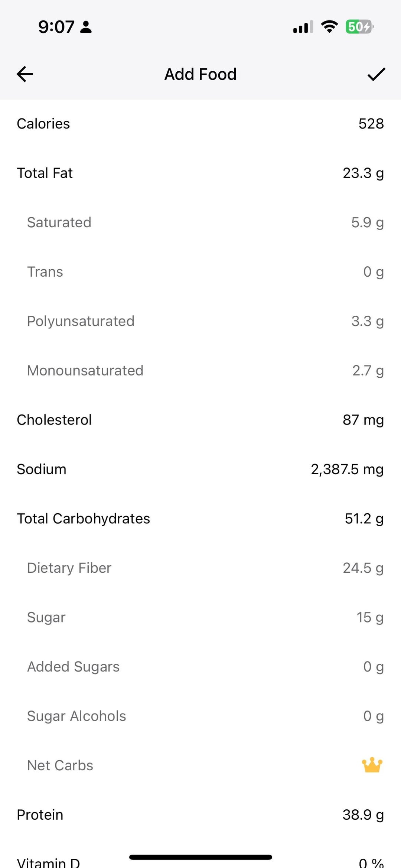Select the Saturated fat value field
The height and width of the screenshot is (868, 401).
tap(367, 222)
